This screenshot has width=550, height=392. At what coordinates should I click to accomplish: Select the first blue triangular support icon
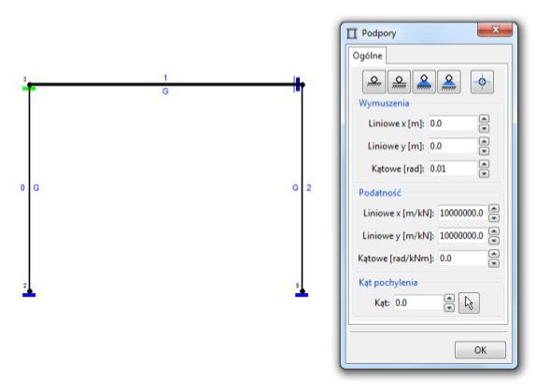pyautogui.click(x=424, y=82)
